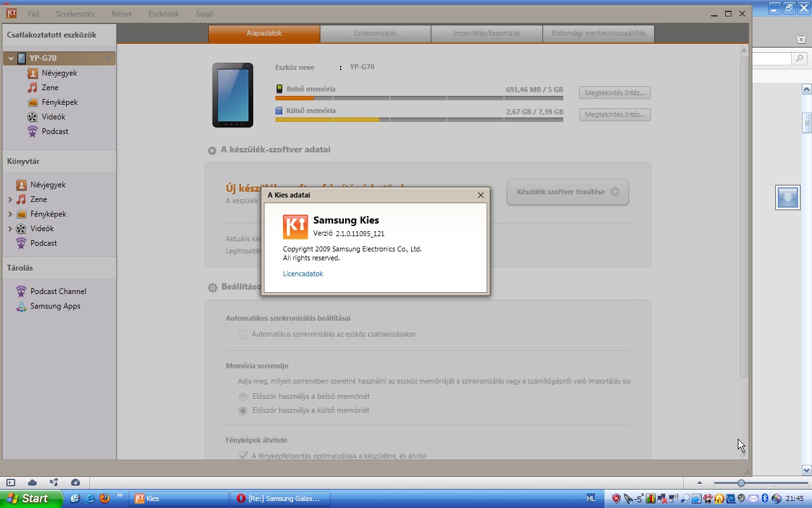
Task: Select 'Először használja a külső memóriát'
Action: pyautogui.click(x=243, y=411)
